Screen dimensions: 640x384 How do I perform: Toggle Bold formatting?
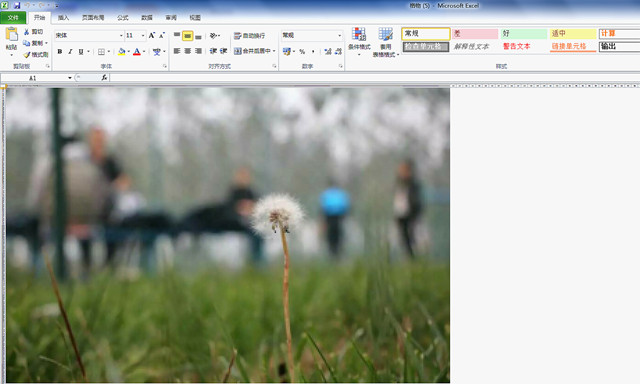(x=60, y=51)
